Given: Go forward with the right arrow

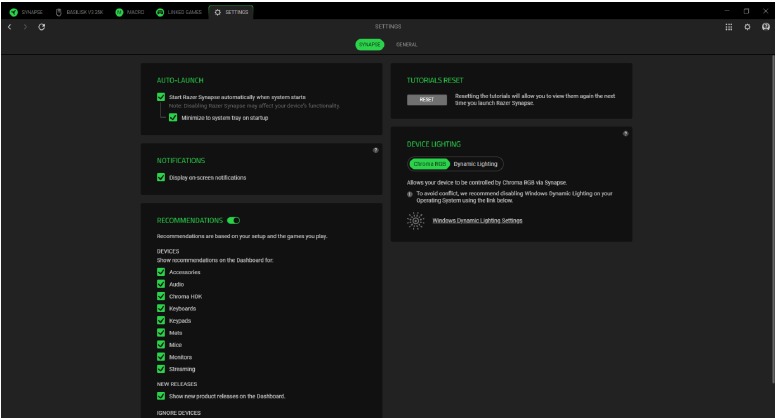Looking at the screenshot, I should pyautogui.click(x=25, y=27).
